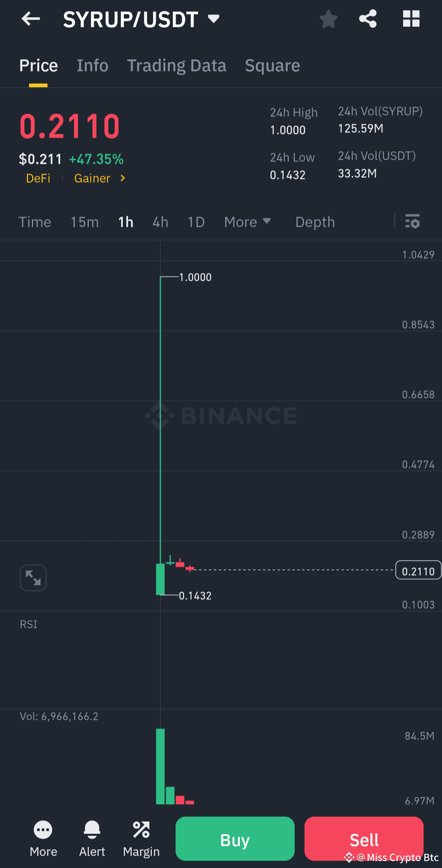Go back using the arrow icon
This screenshot has width=442, height=868.
(x=31, y=19)
